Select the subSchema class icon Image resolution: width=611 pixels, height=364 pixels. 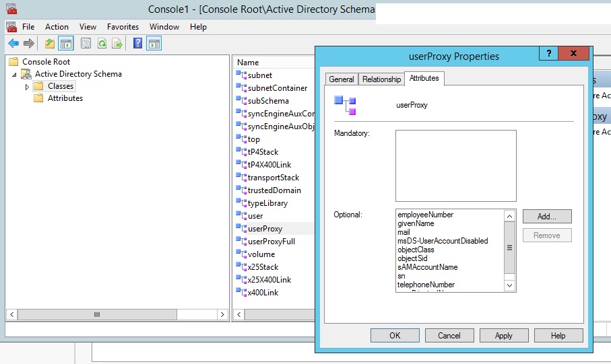pos(241,100)
